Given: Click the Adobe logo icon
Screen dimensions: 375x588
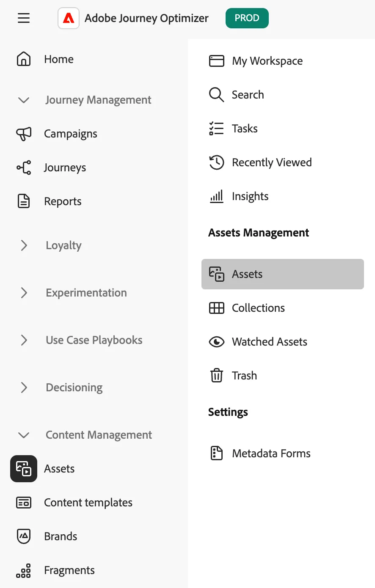Looking at the screenshot, I should click(69, 18).
